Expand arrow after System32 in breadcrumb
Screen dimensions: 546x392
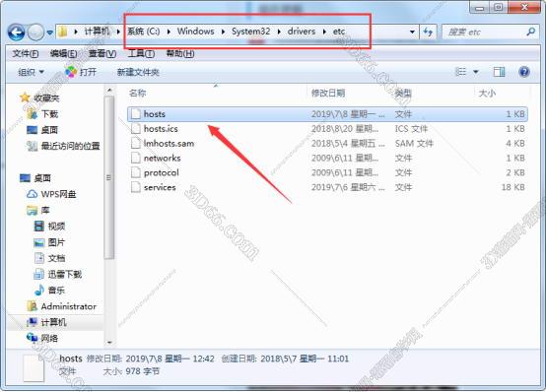pyautogui.click(x=279, y=32)
